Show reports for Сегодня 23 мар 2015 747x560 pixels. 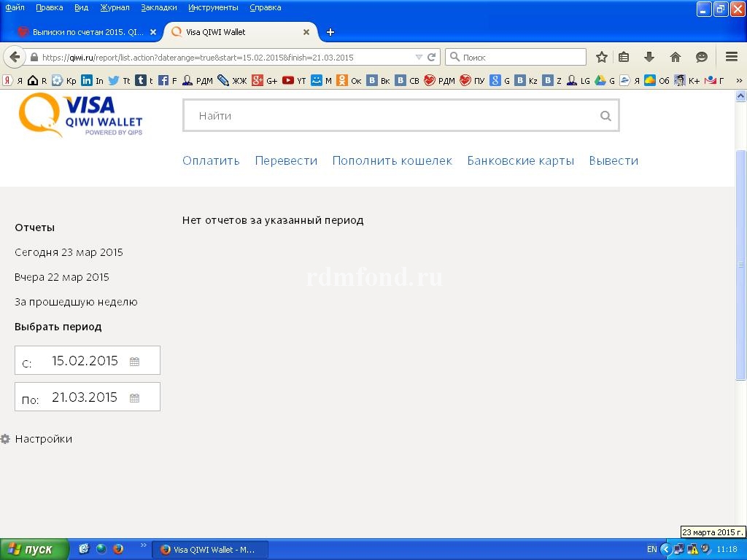pyautogui.click(x=69, y=252)
